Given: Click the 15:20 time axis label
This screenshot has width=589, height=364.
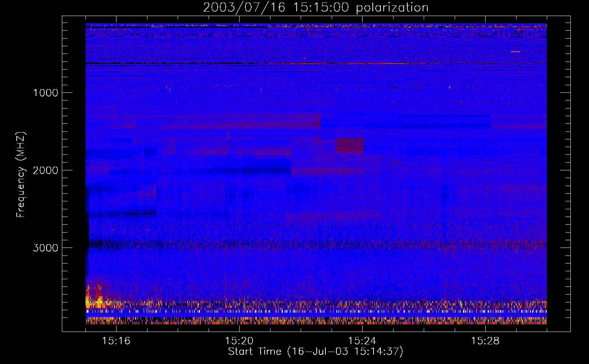Looking at the screenshot, I should [x=239, y=341].
